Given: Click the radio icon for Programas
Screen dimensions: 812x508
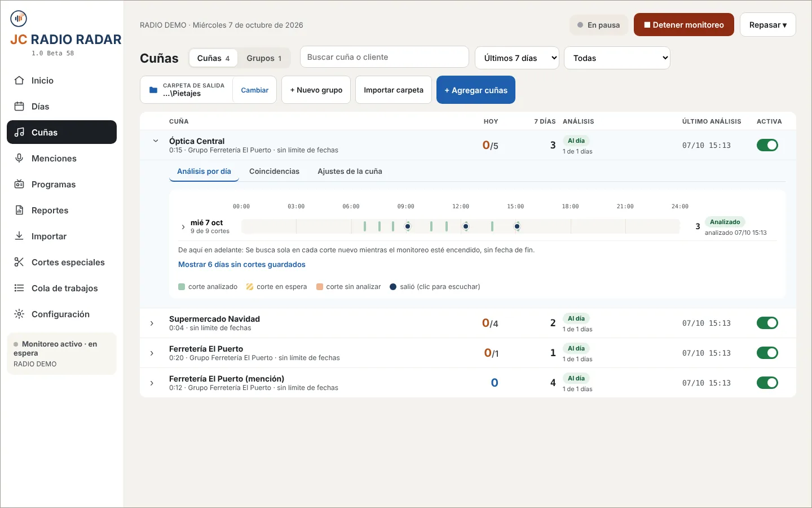Looking at the screenshot, I should point(19,185).
